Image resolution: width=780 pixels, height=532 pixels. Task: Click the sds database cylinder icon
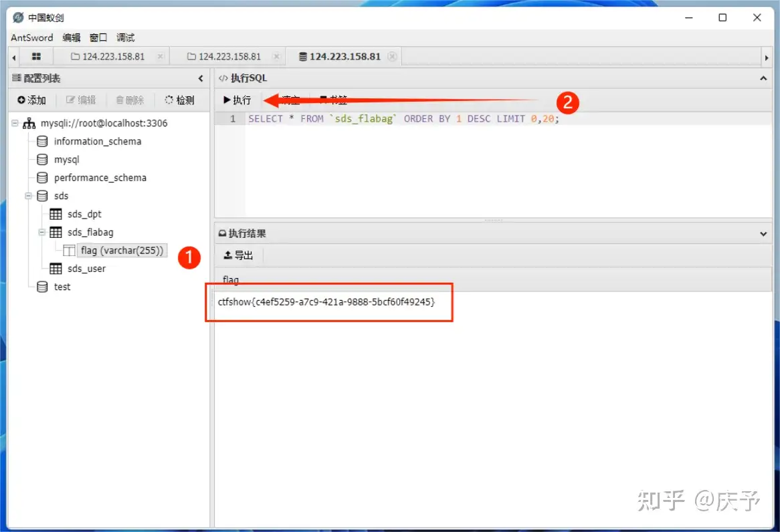click(42, 196)
